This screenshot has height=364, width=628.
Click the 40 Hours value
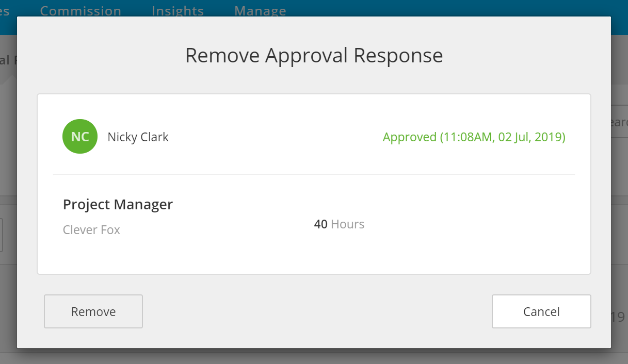[x=339, y=224]
